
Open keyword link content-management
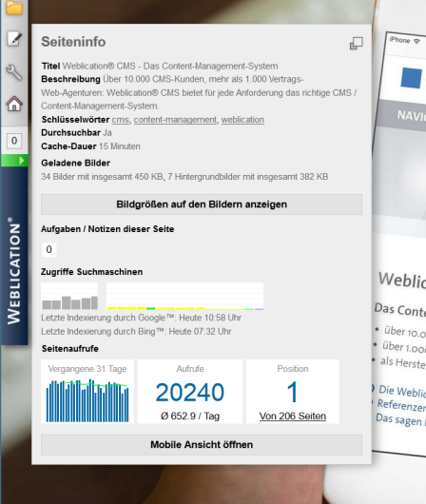tap(175, 120)
